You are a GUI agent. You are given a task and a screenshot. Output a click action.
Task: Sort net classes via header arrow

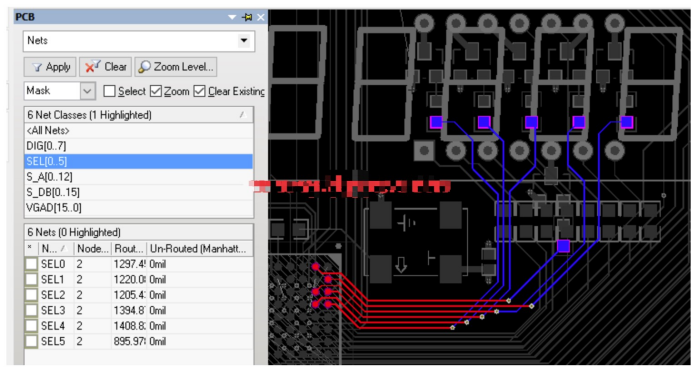242,115
